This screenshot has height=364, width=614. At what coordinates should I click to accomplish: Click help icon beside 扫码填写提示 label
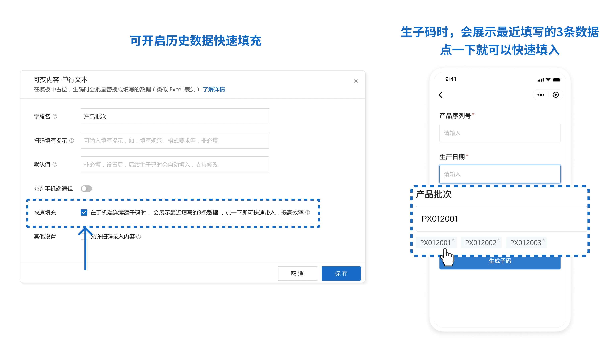click(x=72, y=140)
